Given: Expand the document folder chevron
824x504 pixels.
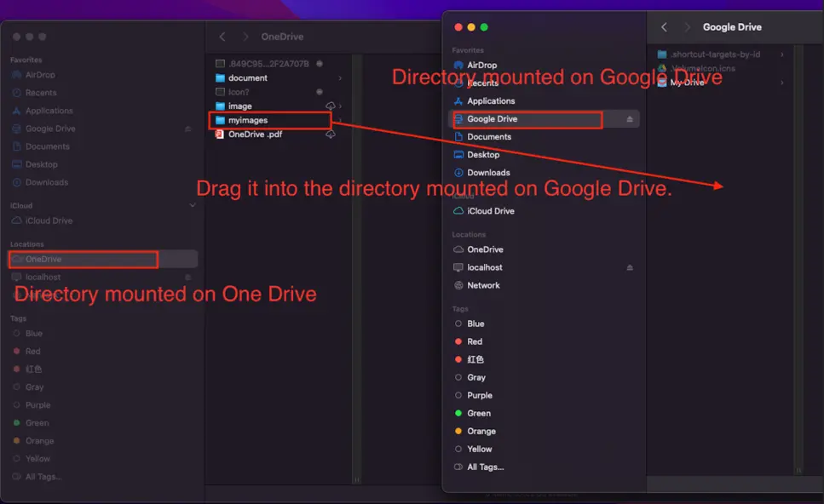Looking at the screenshot, I should (340, 77).
